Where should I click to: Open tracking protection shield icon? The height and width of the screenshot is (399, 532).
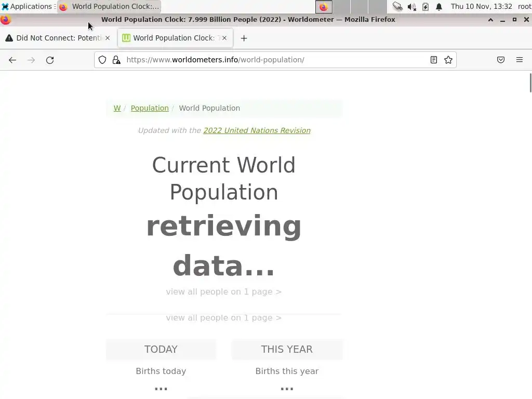(102, 60)
